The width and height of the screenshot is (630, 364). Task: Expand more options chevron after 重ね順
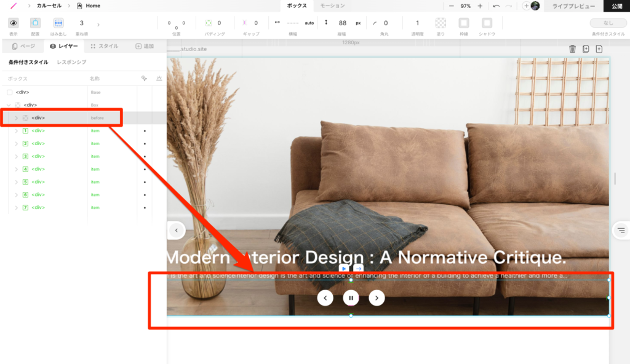[98, 25]
